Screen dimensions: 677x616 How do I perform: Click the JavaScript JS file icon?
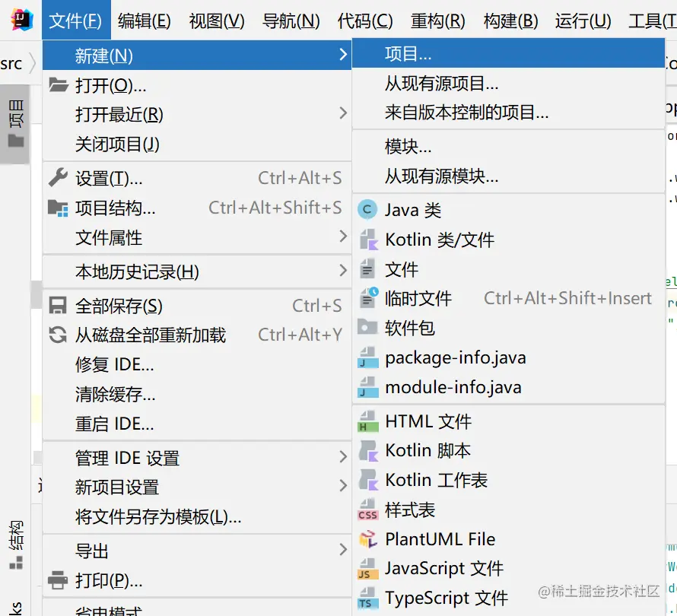(x=368, y=569)
